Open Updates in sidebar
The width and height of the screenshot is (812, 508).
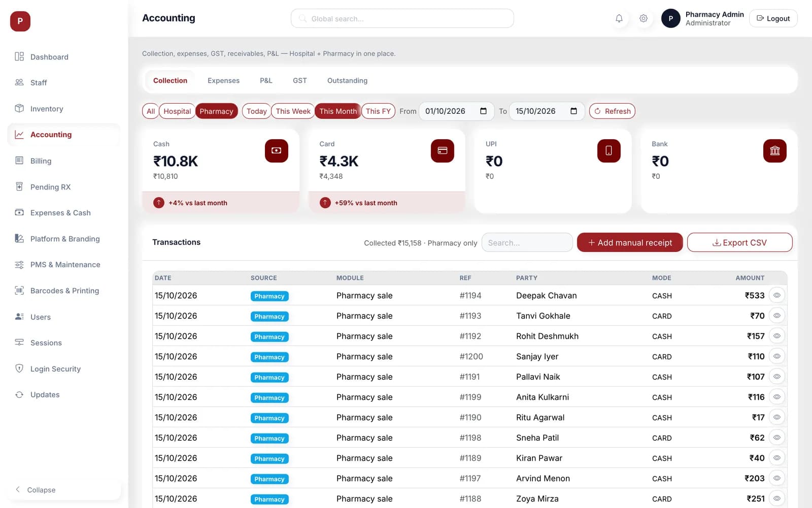pyautogui.click(x=64, y=395)
